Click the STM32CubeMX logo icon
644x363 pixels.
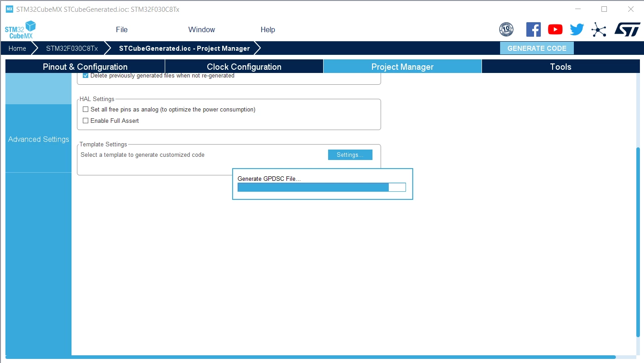coord(20,29)
